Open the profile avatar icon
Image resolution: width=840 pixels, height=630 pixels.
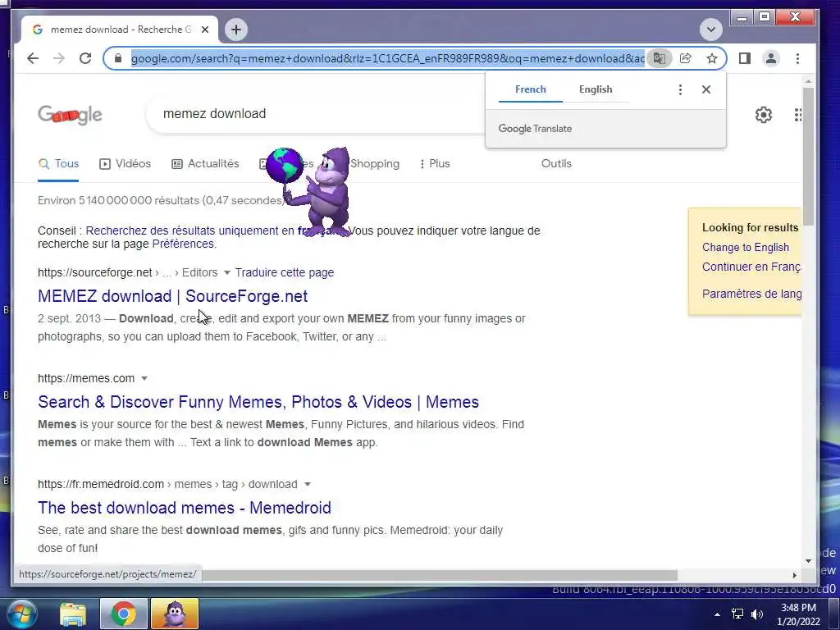coord(771,58)
